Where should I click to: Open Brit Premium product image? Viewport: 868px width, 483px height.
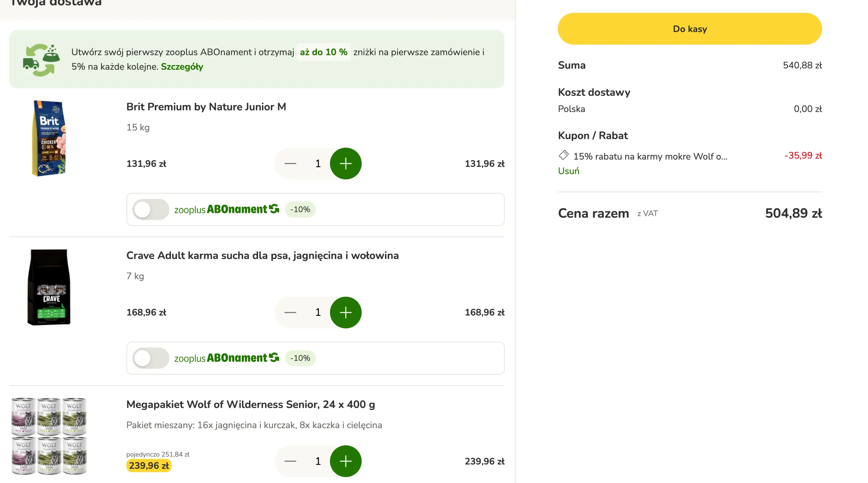[49, 138]
